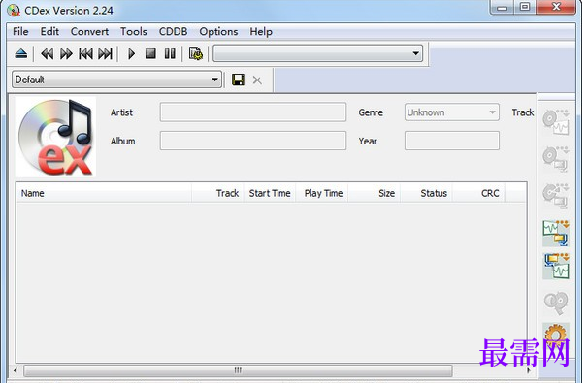The image size is (588, 383).
Task: Open the File menu
Action: coord(20,31)
